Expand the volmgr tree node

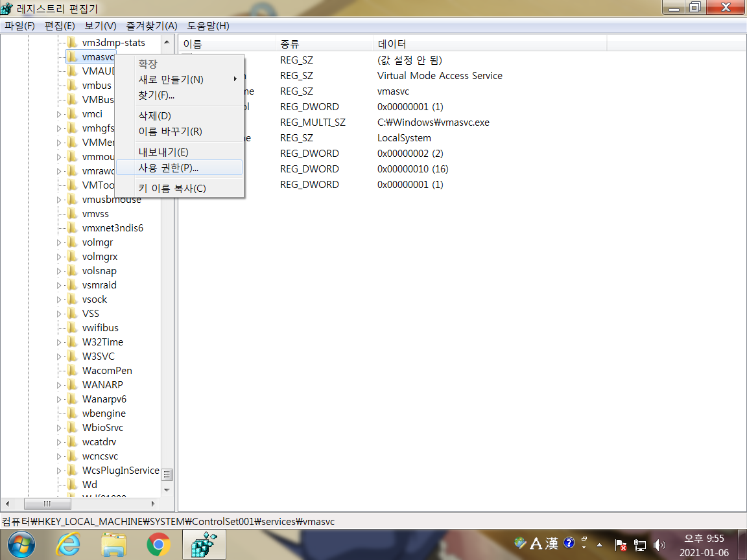(x=59, y=242)
